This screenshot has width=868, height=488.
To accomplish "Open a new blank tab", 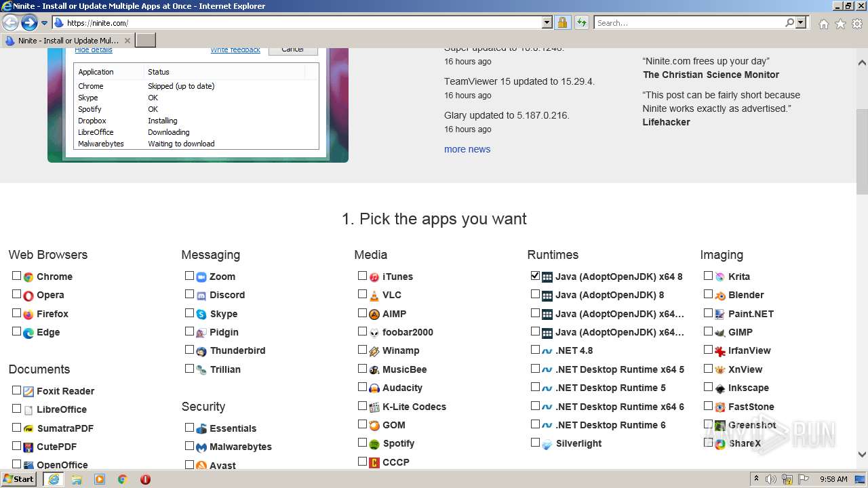I will pos(146,41).
